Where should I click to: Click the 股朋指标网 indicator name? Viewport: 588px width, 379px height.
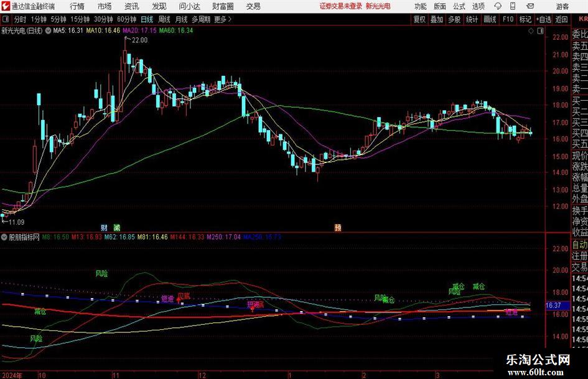(x=24, y=237)
